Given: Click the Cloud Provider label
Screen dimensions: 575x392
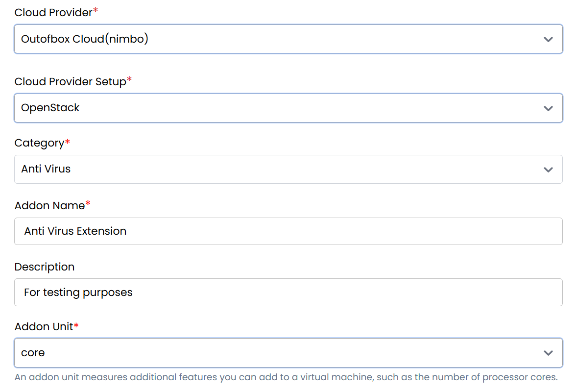Looking at the screenshot, I should tap(53, 13).
